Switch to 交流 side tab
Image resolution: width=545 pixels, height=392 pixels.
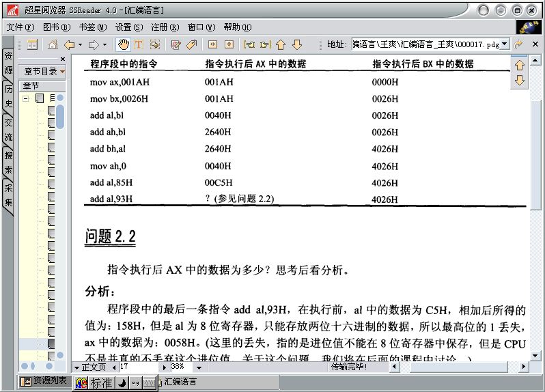(8, 130)
